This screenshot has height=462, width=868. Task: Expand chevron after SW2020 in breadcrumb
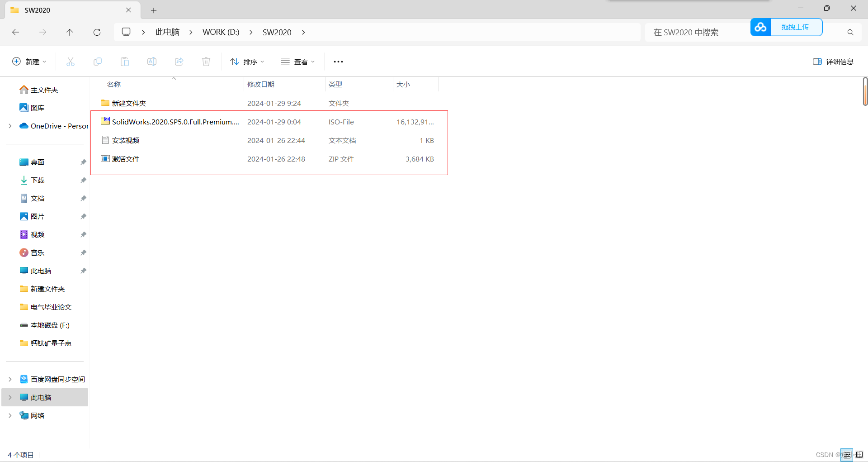click(x=303, y=32)
